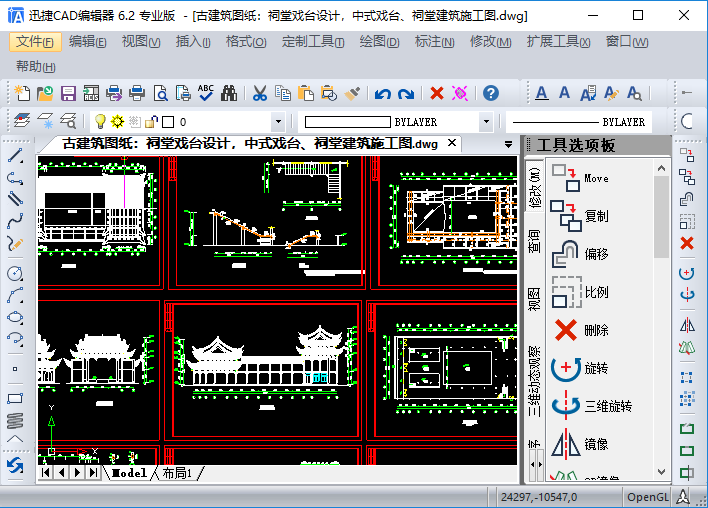
Task: Select the Line drawing tool
Action: click(15, 156)
